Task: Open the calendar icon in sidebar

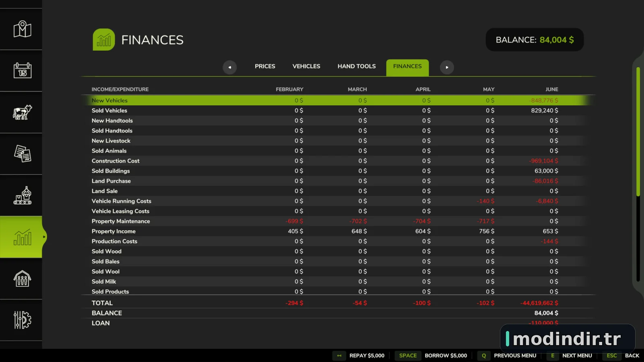Action: click(x=22, y=70)
